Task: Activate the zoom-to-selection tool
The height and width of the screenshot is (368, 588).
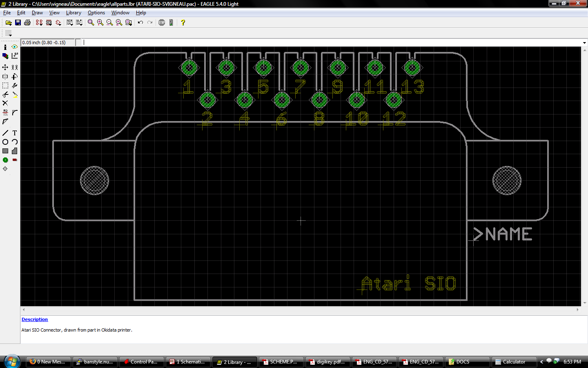Action: click(129, 22)
